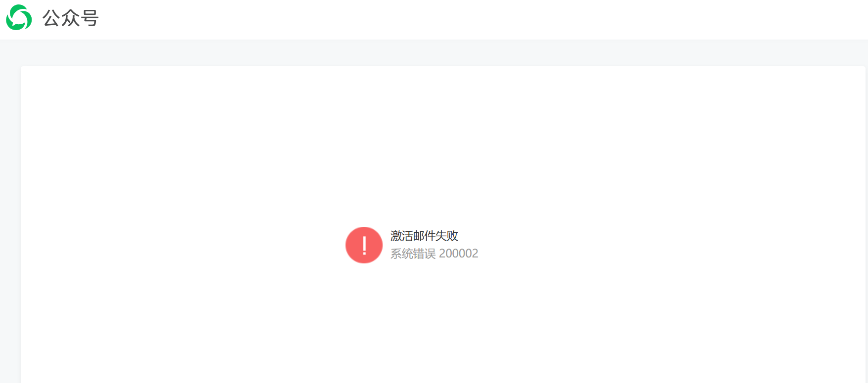
Task: Click the gray strip below the header
Action: pos(434,53)
